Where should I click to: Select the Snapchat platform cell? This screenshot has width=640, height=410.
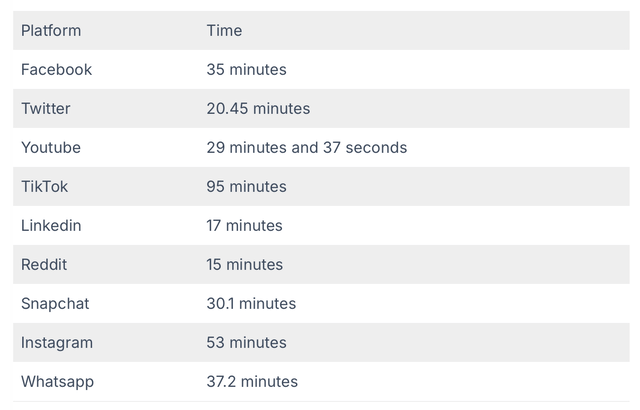[x=55, y=304]
